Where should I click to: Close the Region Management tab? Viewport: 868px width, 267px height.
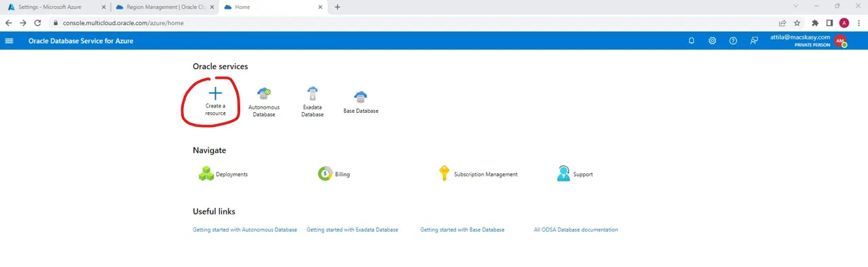point(211,7)
